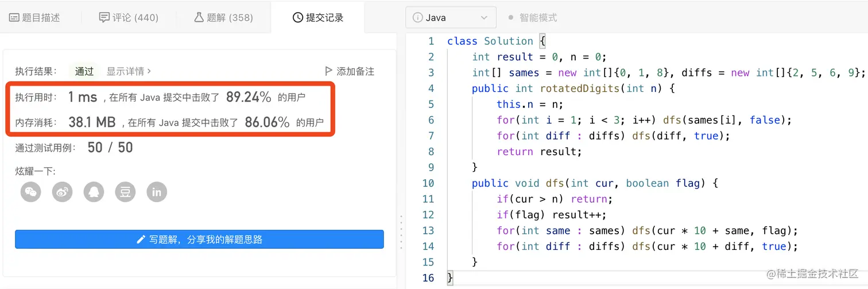Click line number 16 in the editor gutter
The width and height of the screenshot is (868, 289).
(428, 278)
